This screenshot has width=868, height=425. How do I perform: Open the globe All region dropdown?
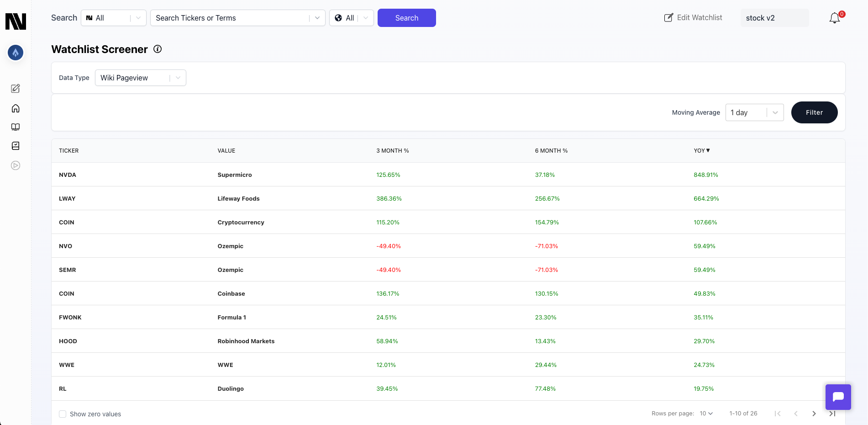[352, 18]
